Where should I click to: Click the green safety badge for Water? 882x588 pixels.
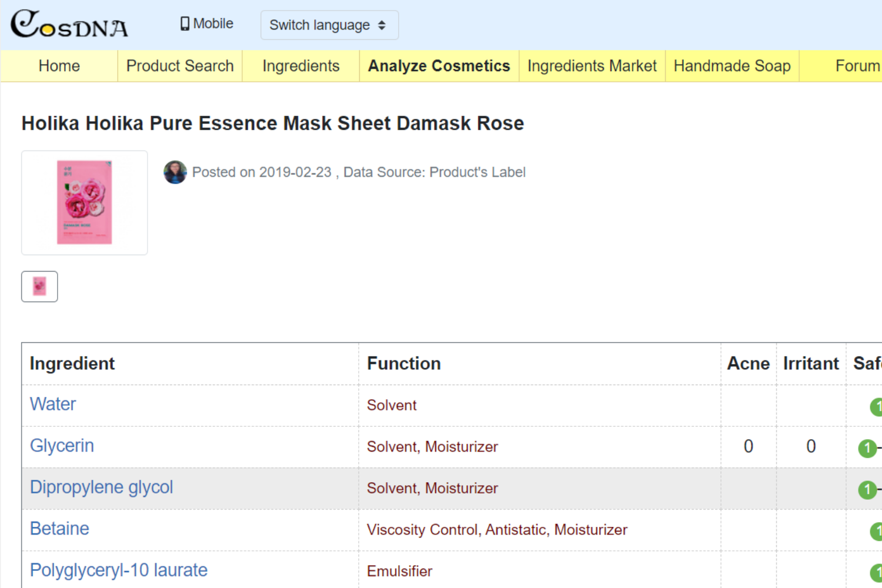[876, 407]
